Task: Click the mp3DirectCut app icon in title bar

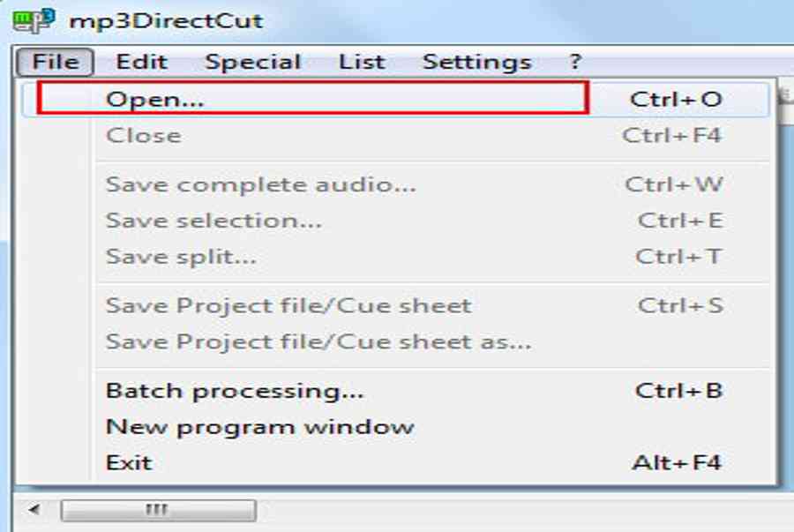Action: click(34, 21)
